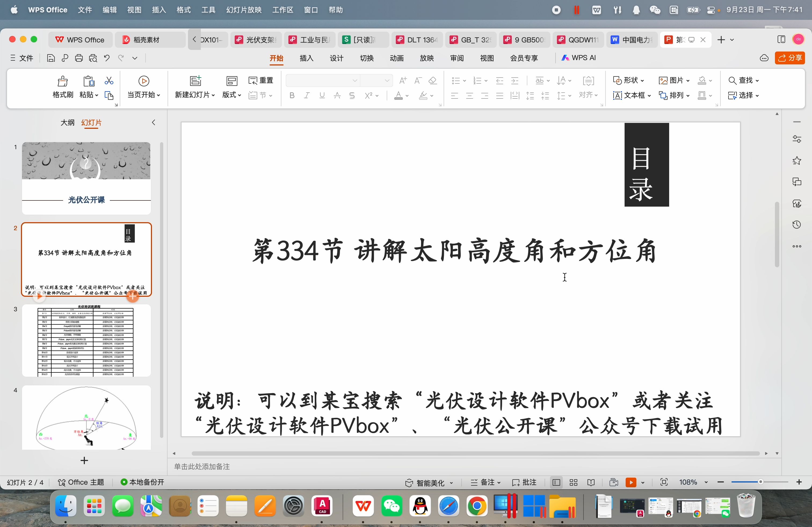Click the Increase Indent icon
Image resolution: width=812 pixels, height=527 pixels.
[514, 81]
